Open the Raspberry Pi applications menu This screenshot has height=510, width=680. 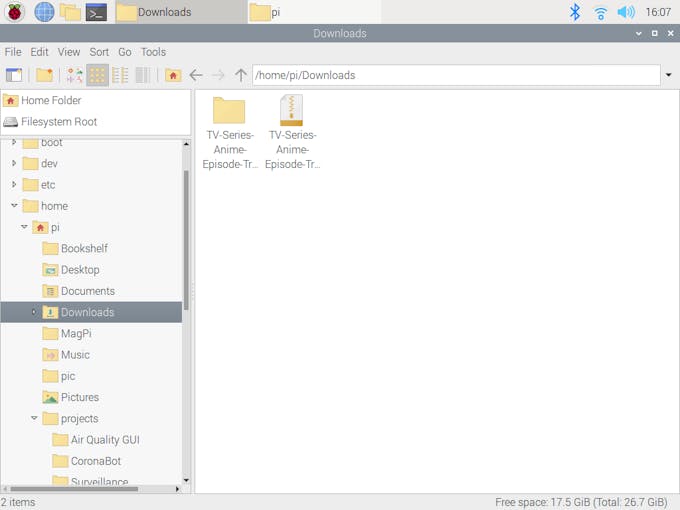click(x=14, y=12)
